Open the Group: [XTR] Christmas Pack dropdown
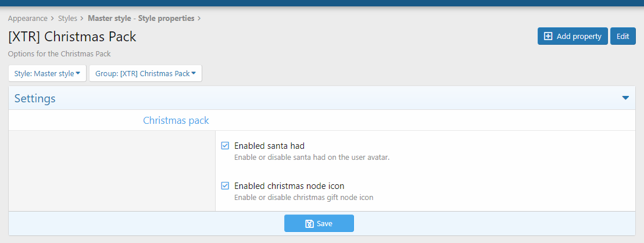 point(145,74)
